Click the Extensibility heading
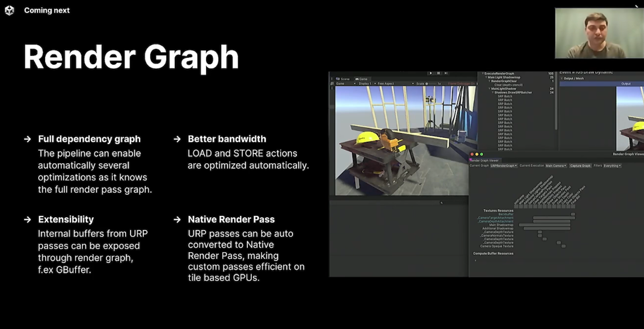This screenshot has width=644, height=329. coord(66,220)
